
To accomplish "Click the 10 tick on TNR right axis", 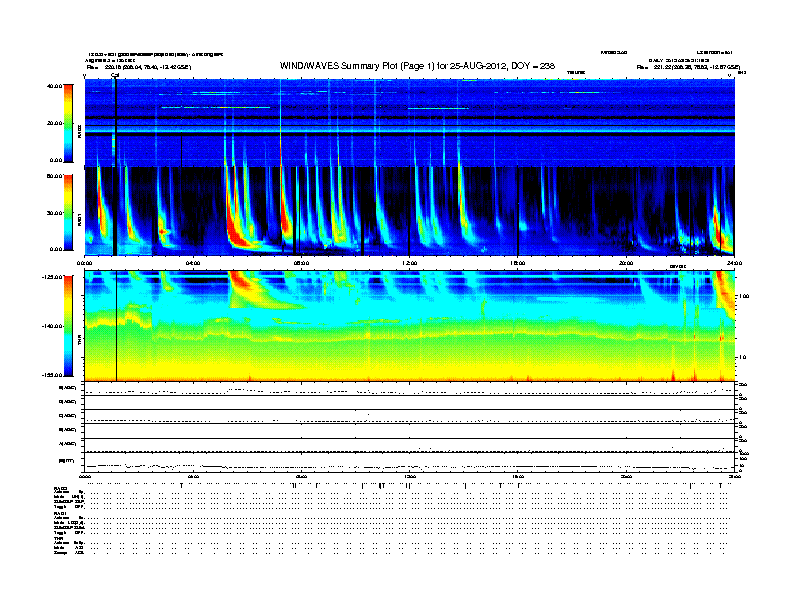I will [742, 357].
